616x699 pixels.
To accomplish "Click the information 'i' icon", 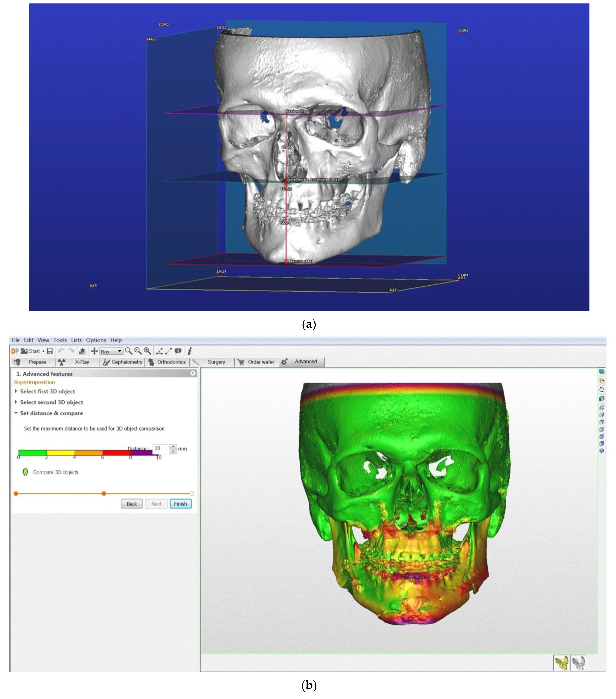I will [189, 351].
